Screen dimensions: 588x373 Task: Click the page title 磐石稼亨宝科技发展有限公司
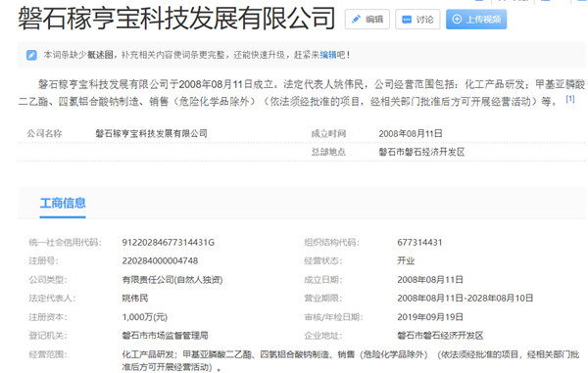click(x=176, y=18)
